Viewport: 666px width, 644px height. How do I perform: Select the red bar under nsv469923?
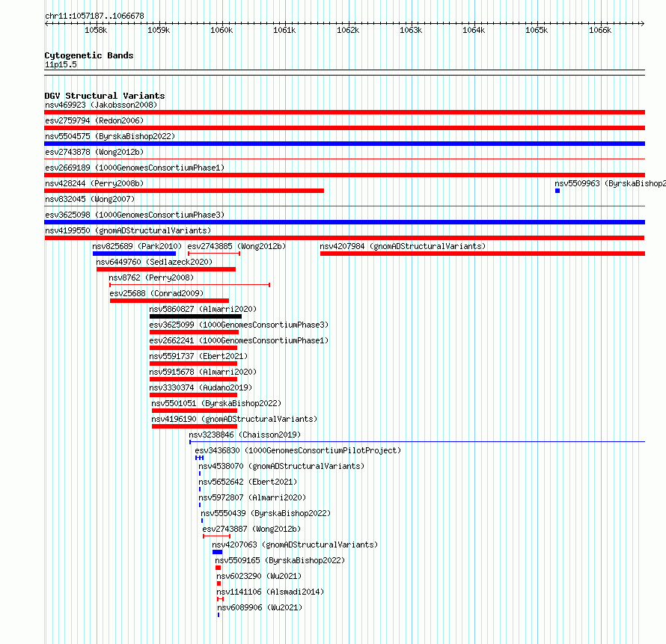click(x=344, y=112)
